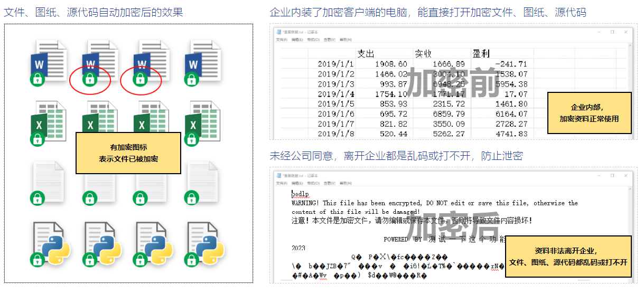644x294 pixels.
Task: Close the bottom Notepad window
Action: click(x=626, y=175)
